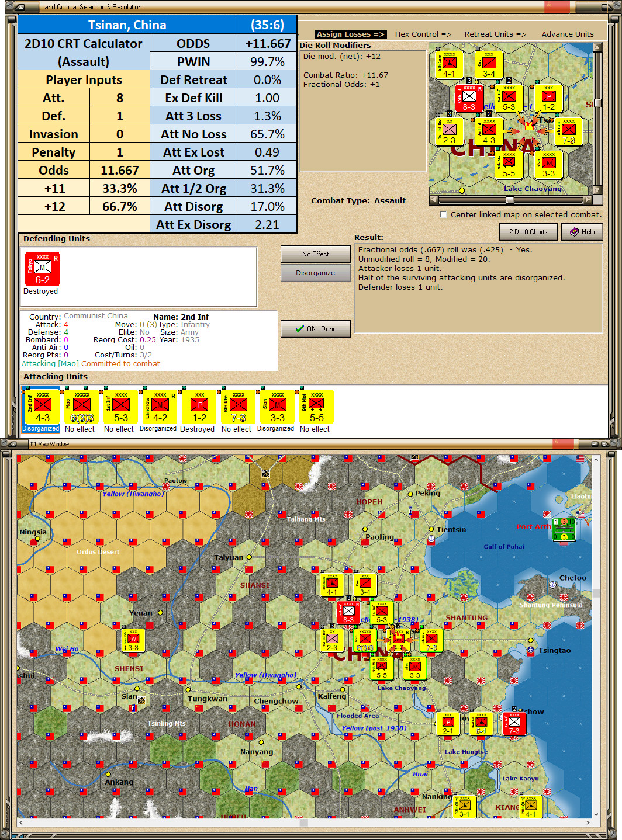The image size is (622, 840).
Task: Click the Tientsin city dot
Action: [431, 530]
